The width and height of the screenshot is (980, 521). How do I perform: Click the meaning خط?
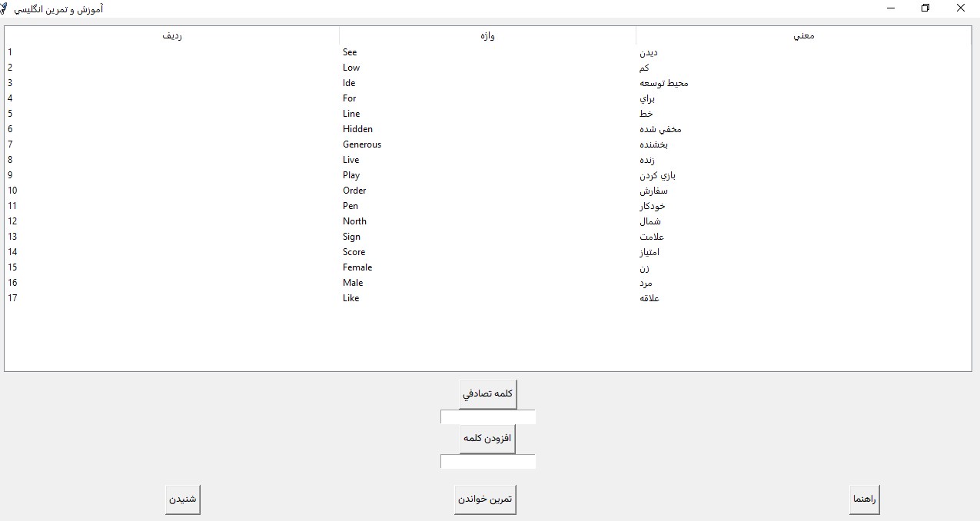pos(646,114)
